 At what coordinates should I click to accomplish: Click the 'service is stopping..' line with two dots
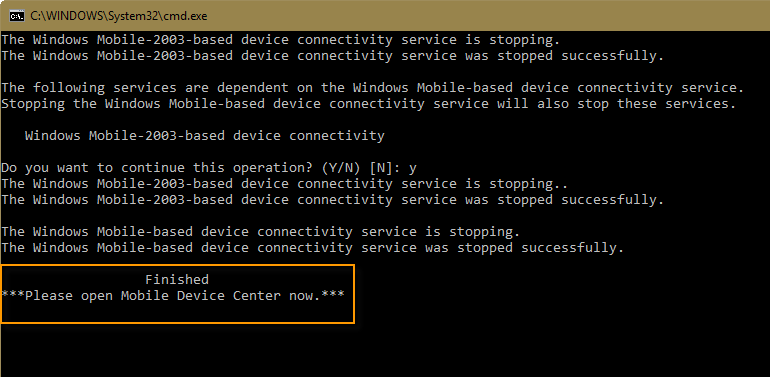point(284,184)
